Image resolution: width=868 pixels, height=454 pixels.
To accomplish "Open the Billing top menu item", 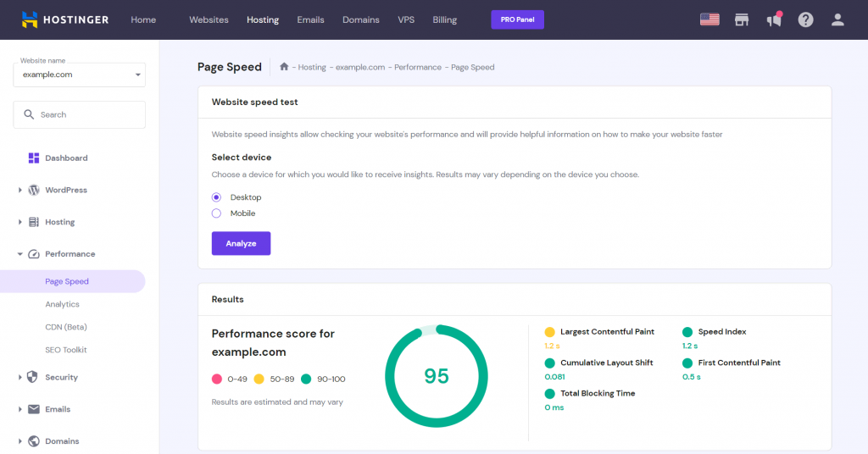I will pos(444,19).
